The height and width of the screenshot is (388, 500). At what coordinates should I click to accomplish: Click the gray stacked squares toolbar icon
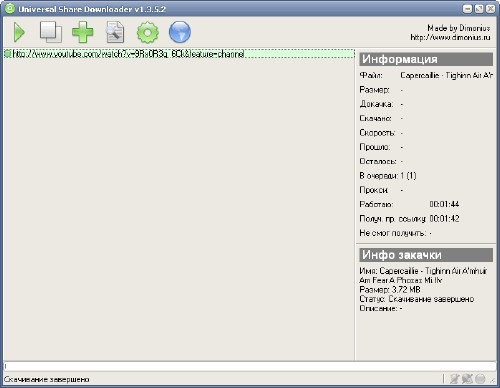[x=51, y=32]
